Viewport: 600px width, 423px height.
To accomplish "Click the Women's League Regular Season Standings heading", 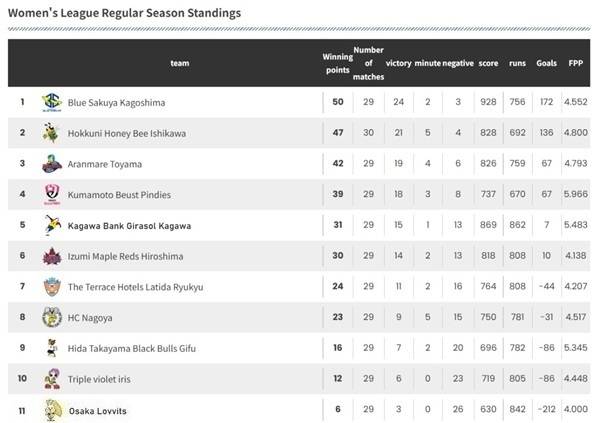I will (x=124, y=13).
